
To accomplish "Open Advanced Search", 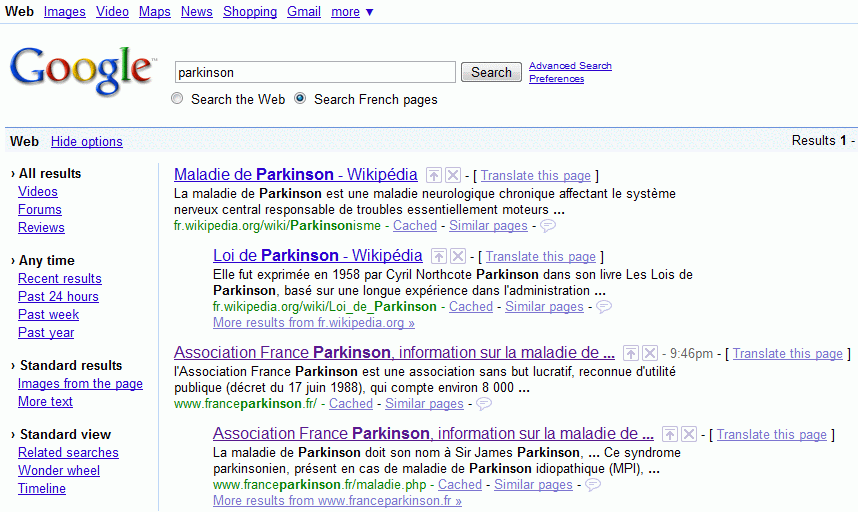I will tap(570, 66).
